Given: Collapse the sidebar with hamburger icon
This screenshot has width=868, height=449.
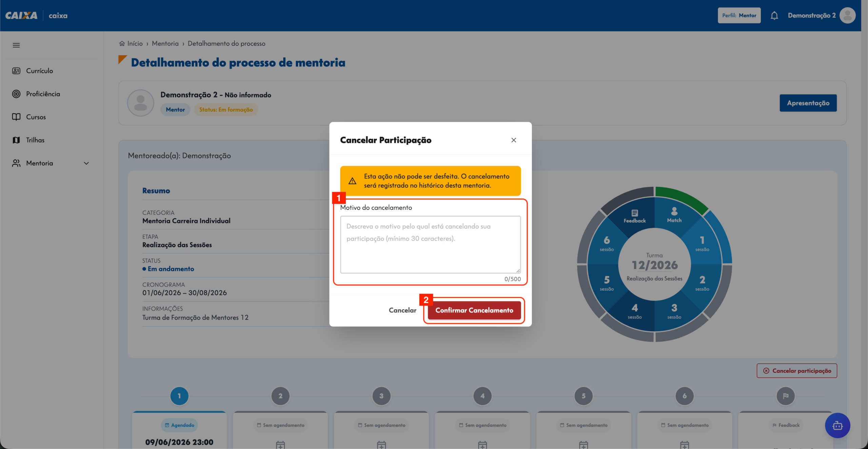Looking at the screenshot, I should tap(16, 45).
